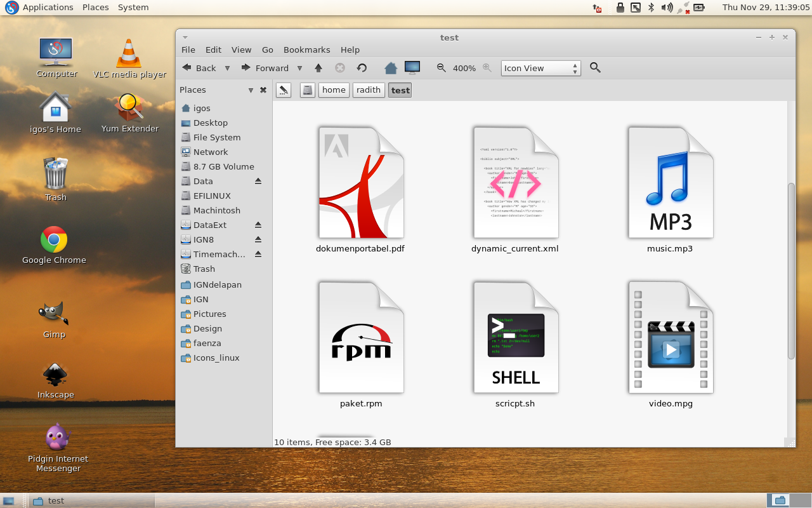The height and width of the screenshot is (508, 812).
Task: Eject the Timemachine volume
Action: [x=258, y=254]
